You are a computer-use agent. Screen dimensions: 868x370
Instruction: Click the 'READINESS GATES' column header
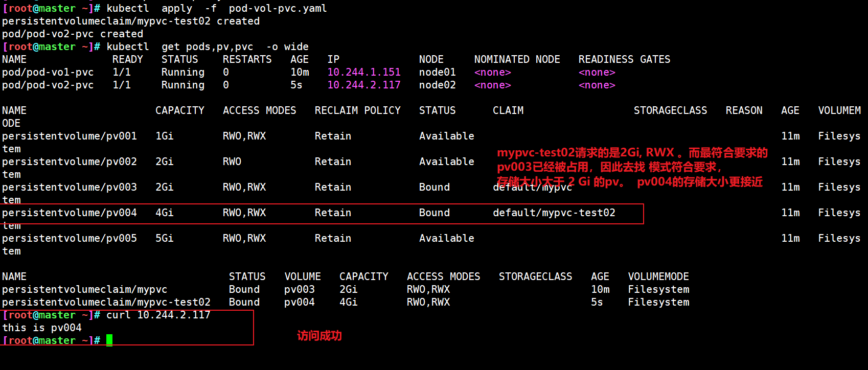click(x=625, y=59)
